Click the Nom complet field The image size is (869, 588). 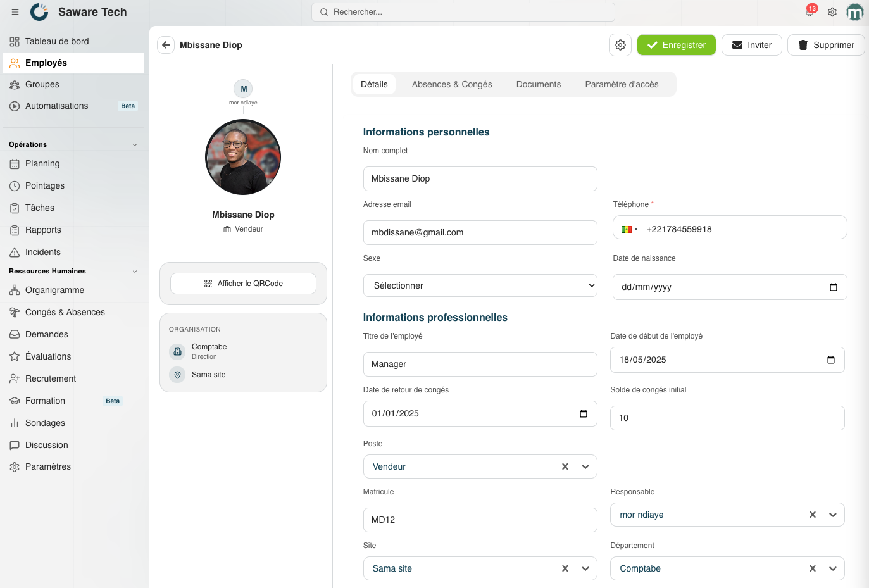pyautogui.click(x=480, y=178)
